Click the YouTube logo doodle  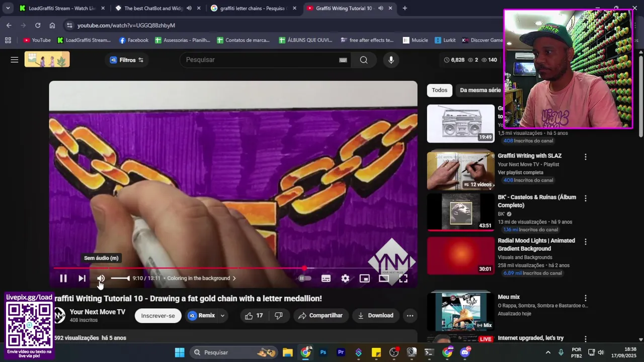pyautogui.click(x=47, y=60)
